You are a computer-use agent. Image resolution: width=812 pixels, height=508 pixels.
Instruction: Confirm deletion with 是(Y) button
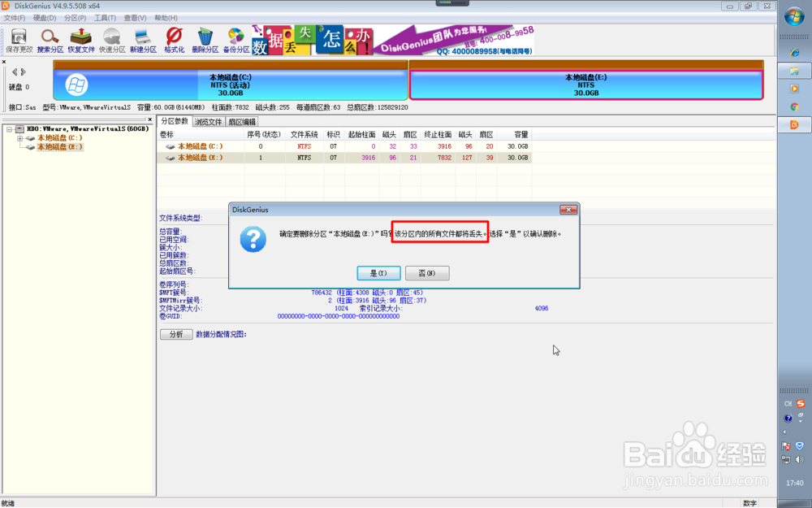point(378,273)
